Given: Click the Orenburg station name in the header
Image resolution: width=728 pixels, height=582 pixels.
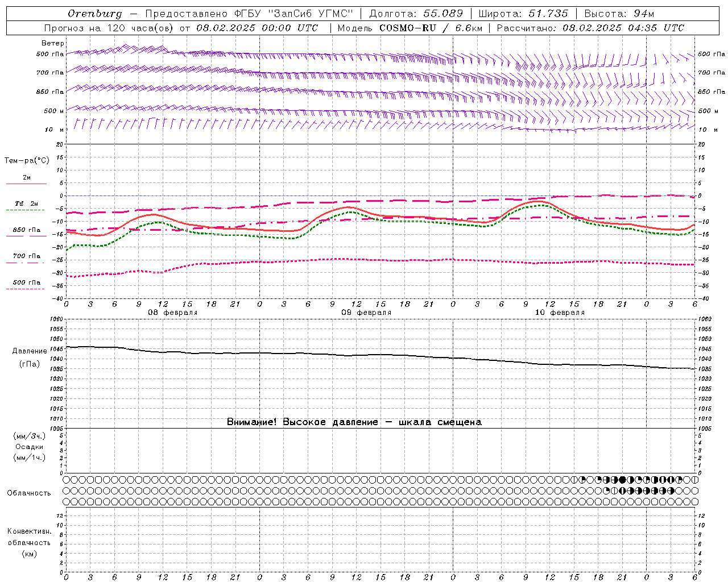Looking at the screenshot, I should (x=94, y=14).
